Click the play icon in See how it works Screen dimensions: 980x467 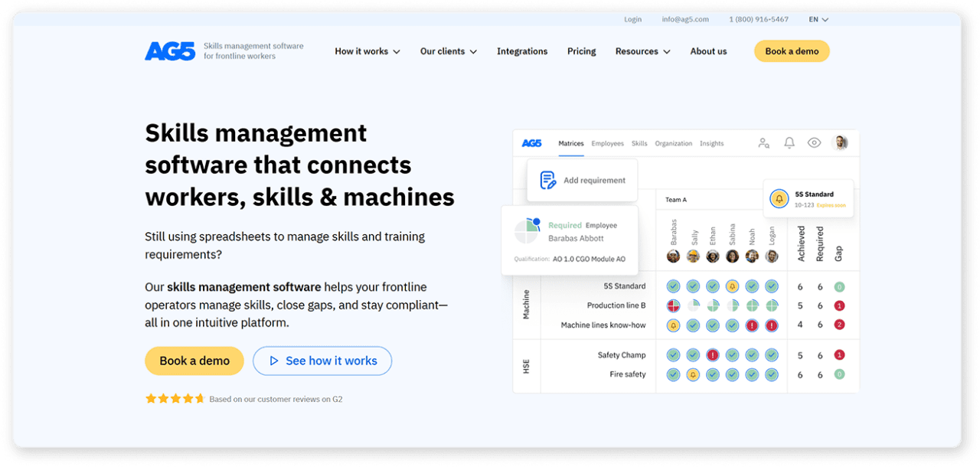pyautogui.click(x=274, y=361)
